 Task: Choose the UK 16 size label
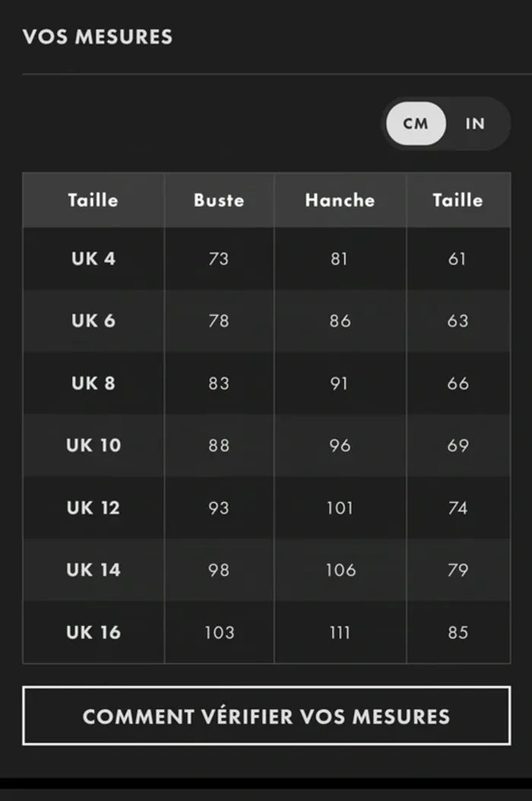pyautogui.click(x=93, y=632)
